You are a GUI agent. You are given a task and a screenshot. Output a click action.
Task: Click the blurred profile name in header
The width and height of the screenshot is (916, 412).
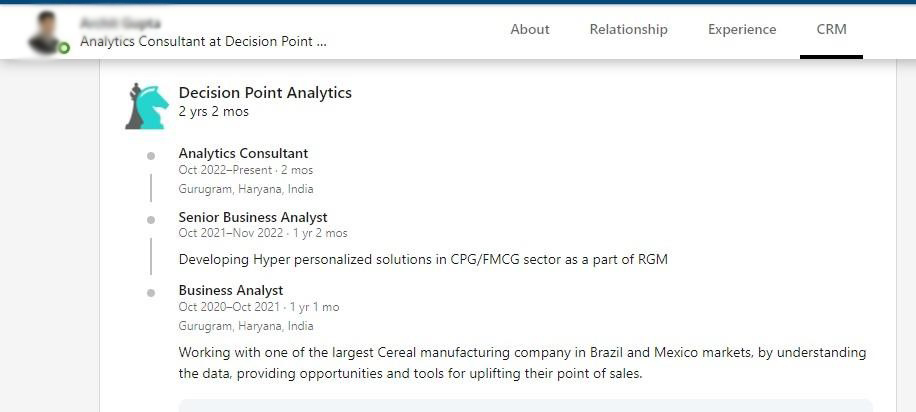click(120, 23)
